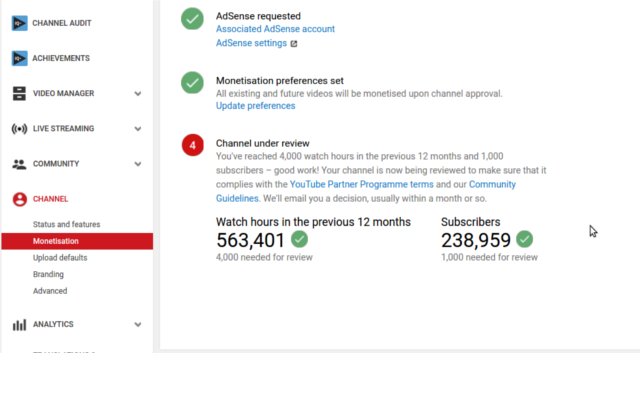This screenshot has width=640, height=400.
Task: Click Update preferences link
Action: point(256,106)
